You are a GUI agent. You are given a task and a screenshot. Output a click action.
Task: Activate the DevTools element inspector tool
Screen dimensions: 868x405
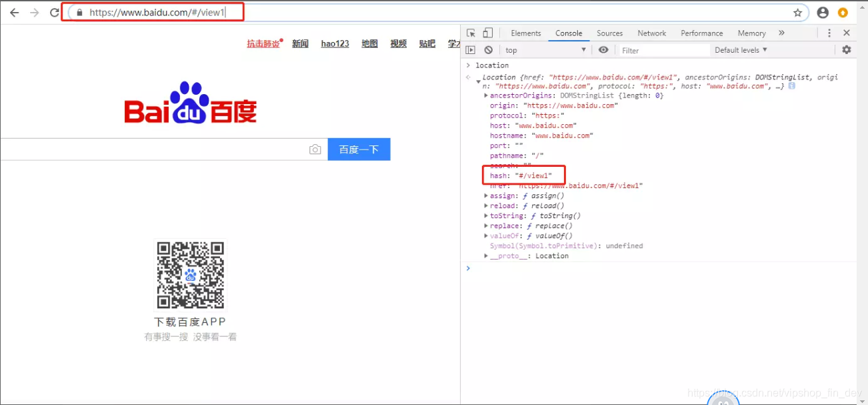click(x=471, y=33)
